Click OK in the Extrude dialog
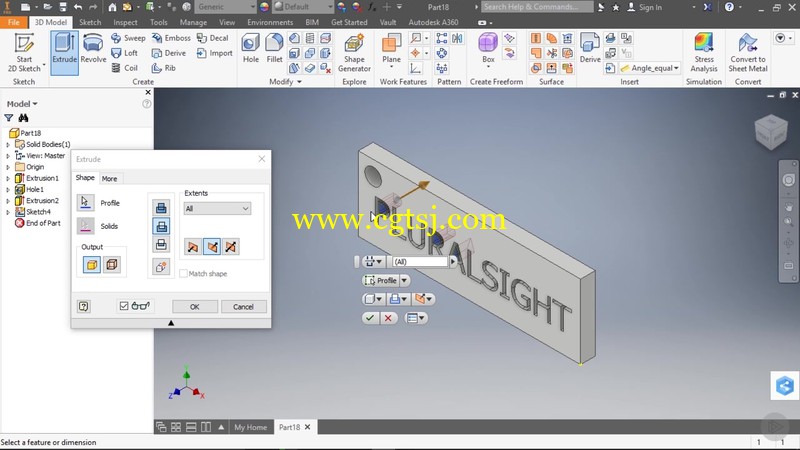Screen dimensions: 800x450 [x=195, y=307]
